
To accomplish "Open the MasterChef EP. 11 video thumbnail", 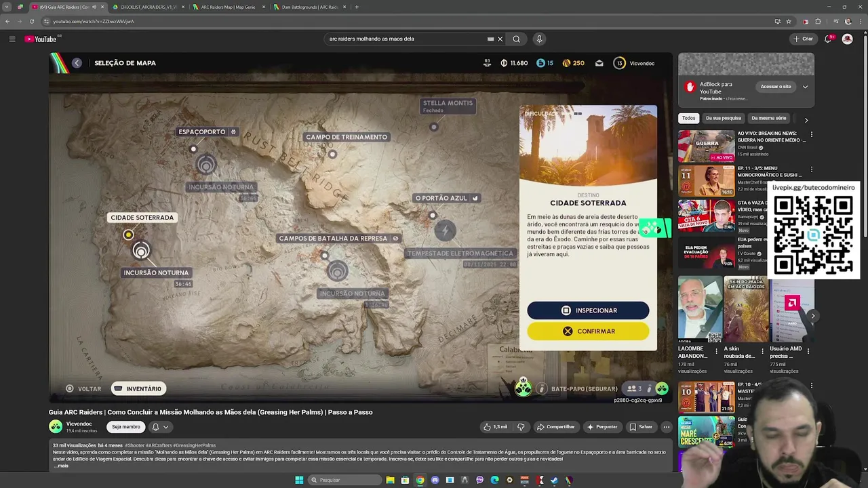I will (x=707, y=181).
